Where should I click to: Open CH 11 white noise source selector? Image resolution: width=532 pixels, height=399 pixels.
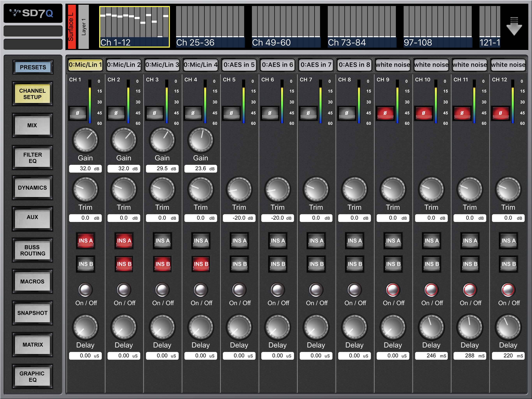pyautogui.click(x=469, y=65)
